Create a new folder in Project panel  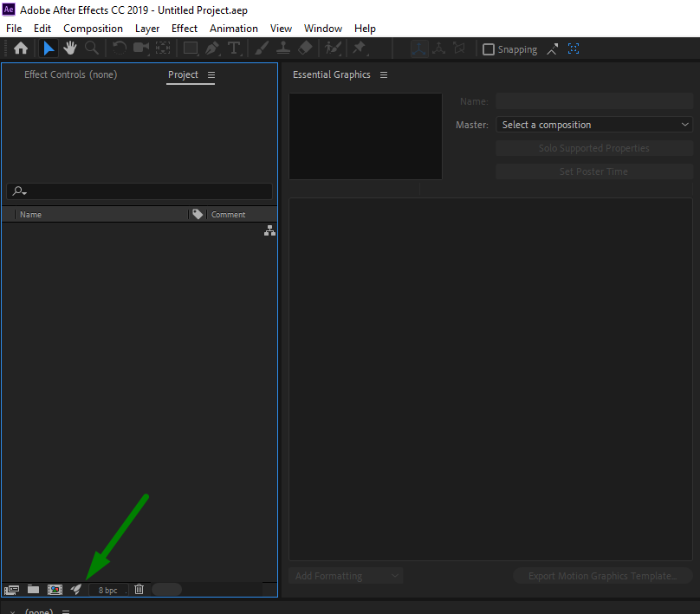pyautogui.click(x=33, y=590)
